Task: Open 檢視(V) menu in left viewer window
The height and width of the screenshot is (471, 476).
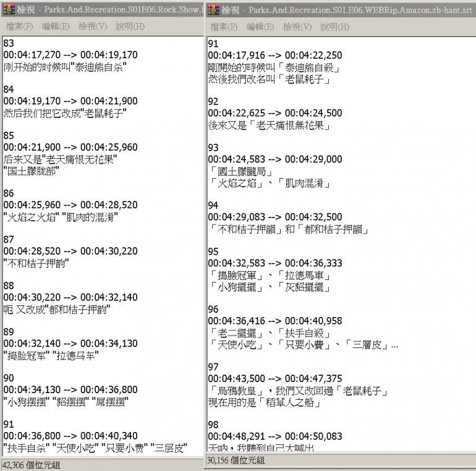Action: pos(93,27)
